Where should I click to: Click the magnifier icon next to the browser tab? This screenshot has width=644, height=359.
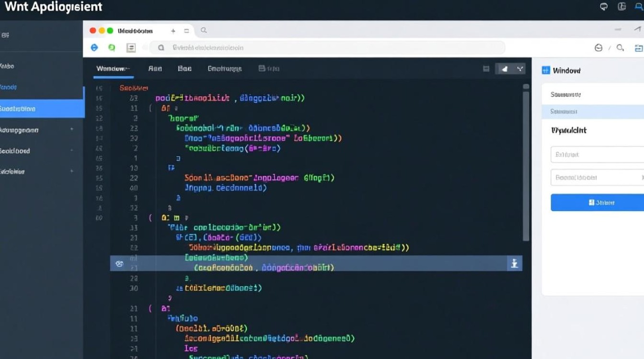[x=204, y=31]
